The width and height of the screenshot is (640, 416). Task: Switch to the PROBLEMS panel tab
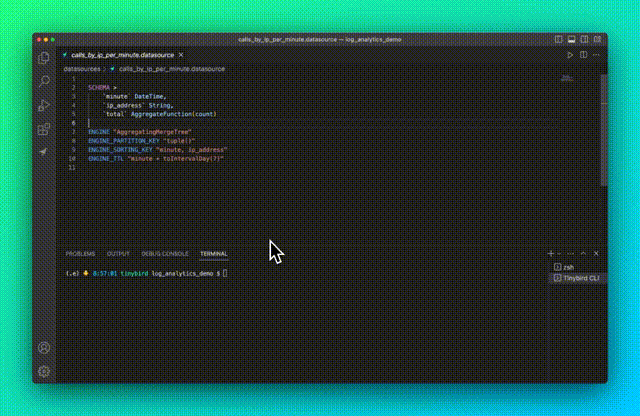80,254
